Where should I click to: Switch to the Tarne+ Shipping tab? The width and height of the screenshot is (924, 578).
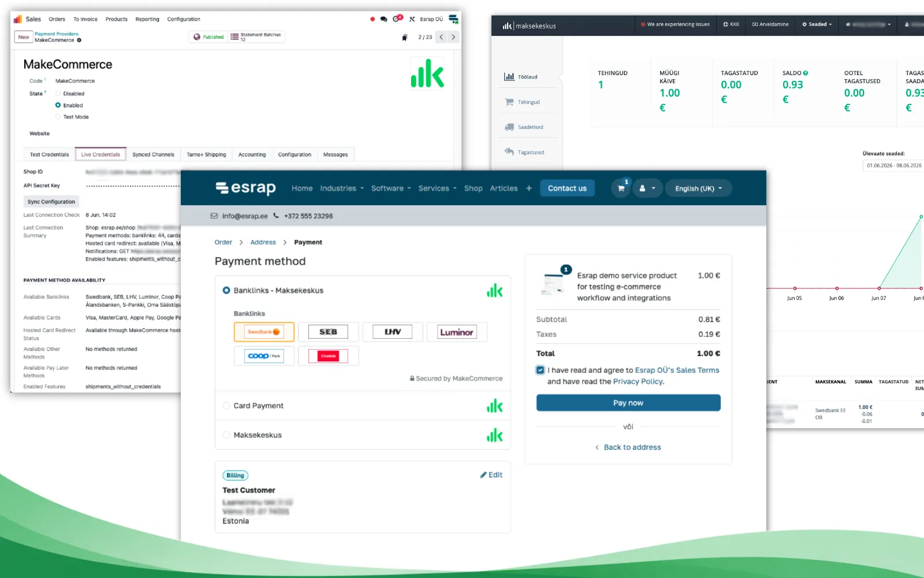pos(206,154)
